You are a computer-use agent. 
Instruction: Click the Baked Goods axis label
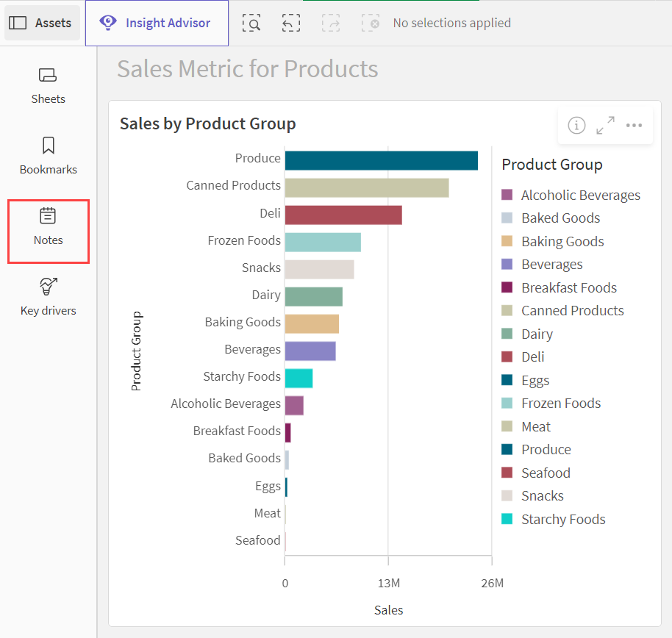[244, 458]
